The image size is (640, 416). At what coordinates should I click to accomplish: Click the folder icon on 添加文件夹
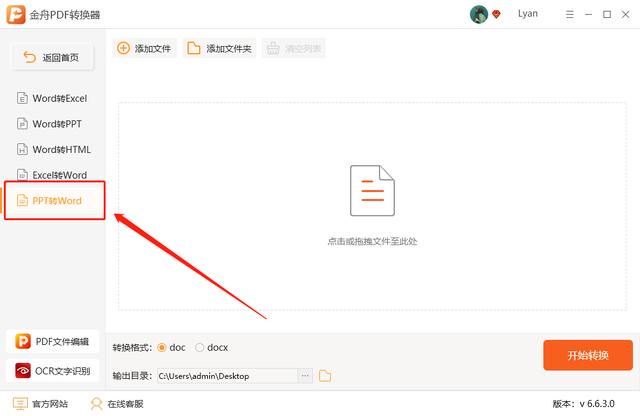coord(193,48)
